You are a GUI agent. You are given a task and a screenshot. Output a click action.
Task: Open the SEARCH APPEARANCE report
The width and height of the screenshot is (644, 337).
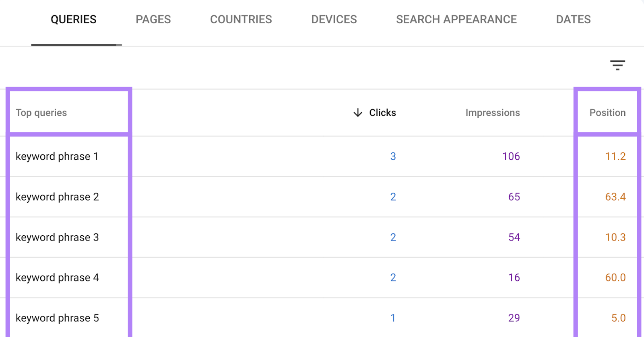[456, 19]
